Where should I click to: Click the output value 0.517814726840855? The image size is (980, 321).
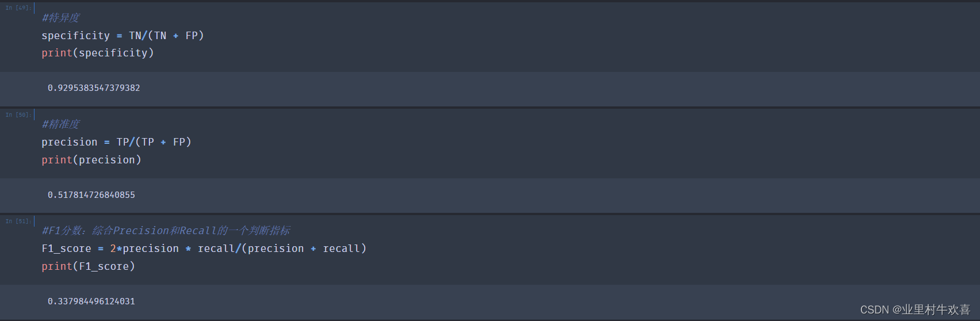[91, 195]
